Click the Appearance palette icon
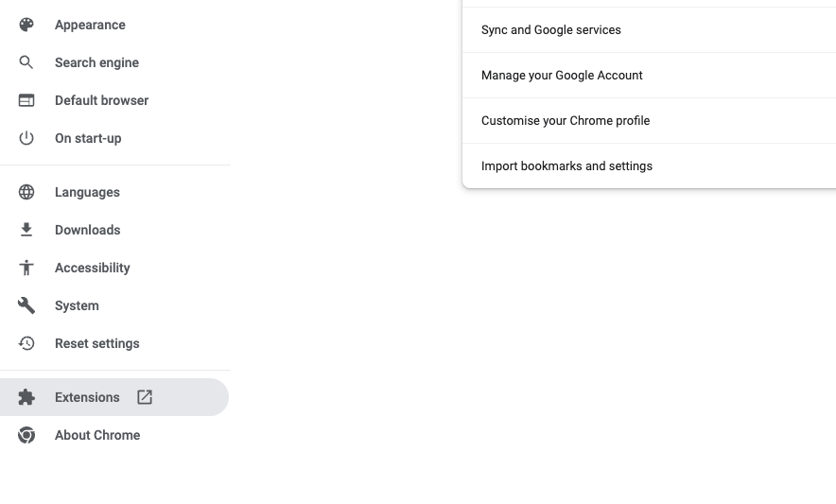This screenshot has height=504, width=836. pyautogui.click(x=26, y=25)
